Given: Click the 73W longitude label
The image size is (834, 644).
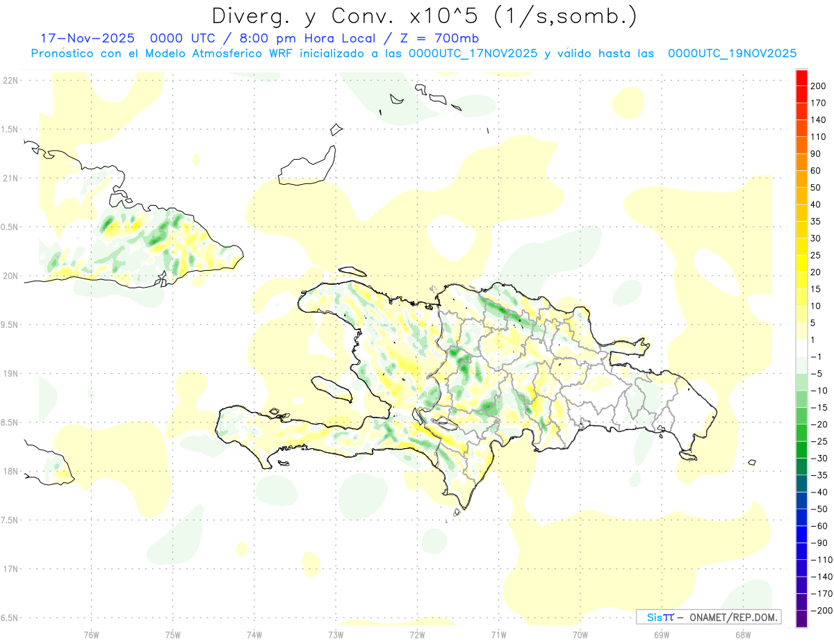Looking at the screenshot, I should click(x=336, y=634).
